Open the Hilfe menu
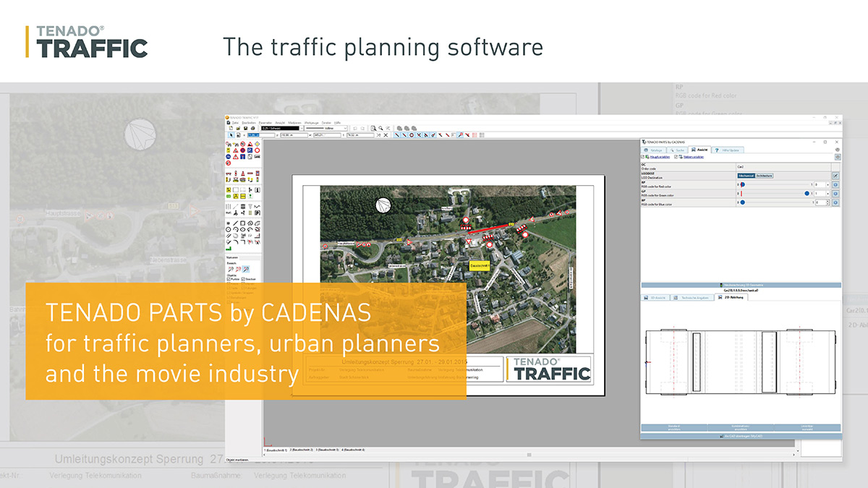Image resolution: width=868 pixels, height=488 pixels. [x=337, y=123]
